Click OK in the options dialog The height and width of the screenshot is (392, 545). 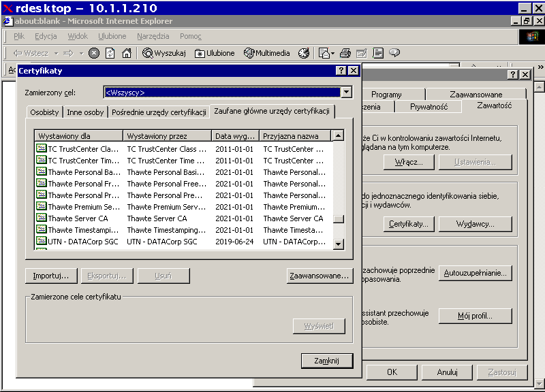click(392, 372)
